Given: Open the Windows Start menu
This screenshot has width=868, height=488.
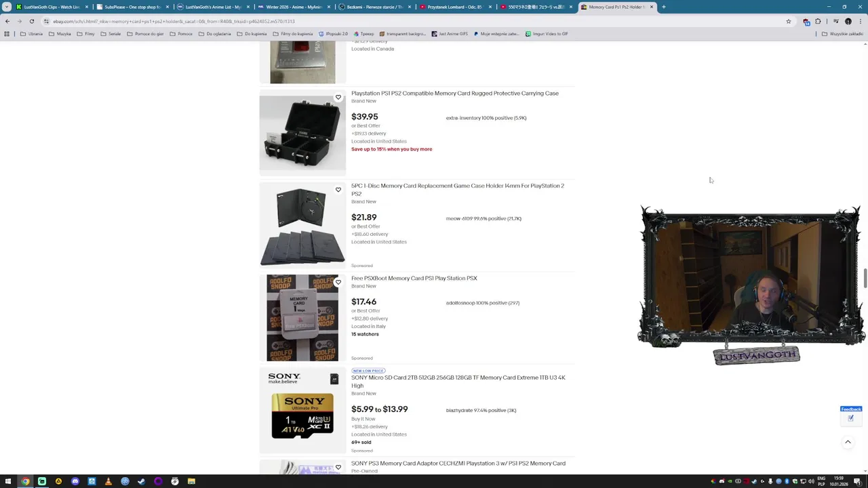Looking at the screenshot, I should [9, 481].
